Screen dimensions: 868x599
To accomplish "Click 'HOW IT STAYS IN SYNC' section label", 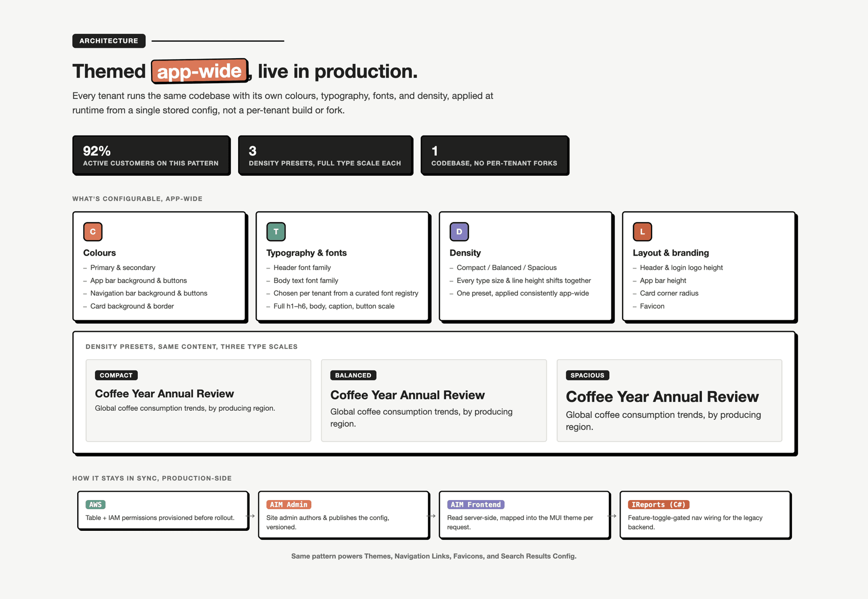I will [x=152, y=478].
